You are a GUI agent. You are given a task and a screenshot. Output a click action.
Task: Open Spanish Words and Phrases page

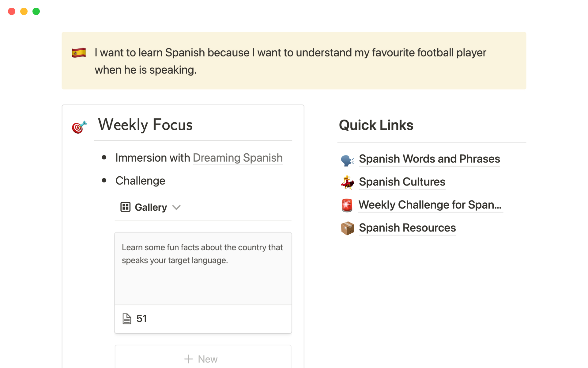coord(429,159)
